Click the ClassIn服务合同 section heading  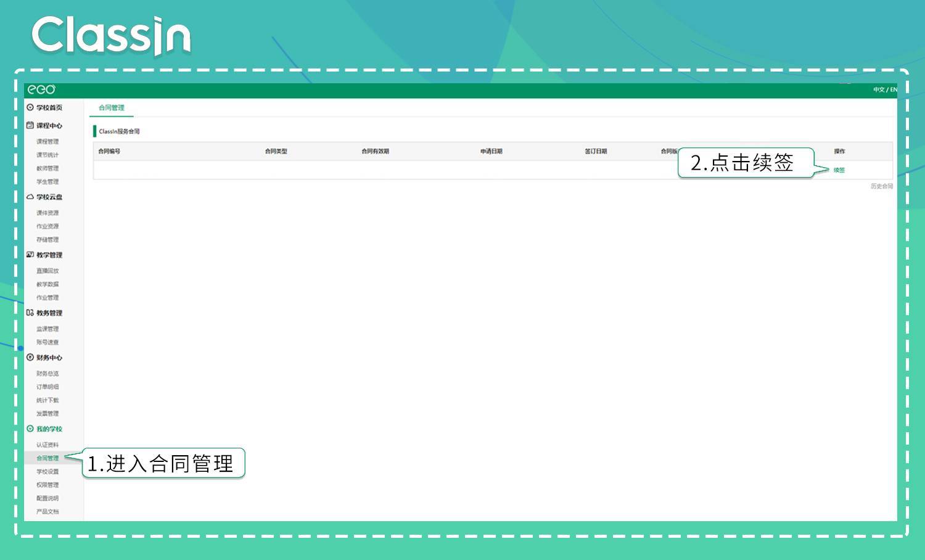click(119, 131)
